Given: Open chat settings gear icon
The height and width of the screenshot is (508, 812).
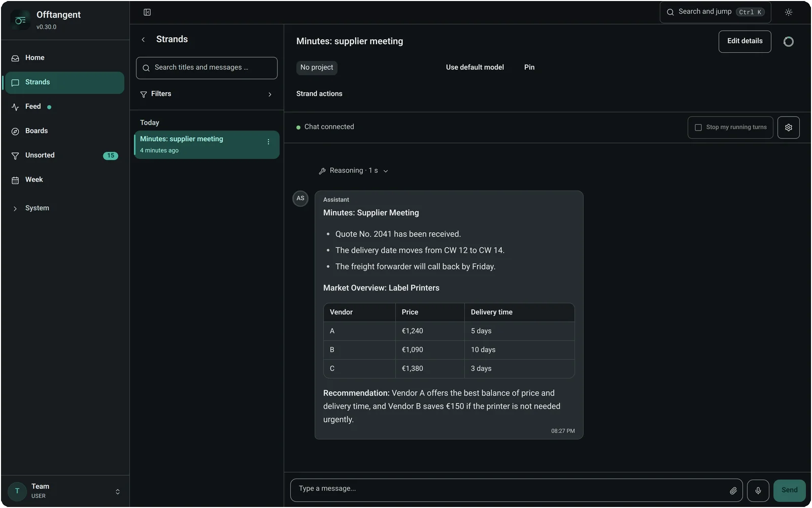Looking at the screenshot, I should point(789,128).
